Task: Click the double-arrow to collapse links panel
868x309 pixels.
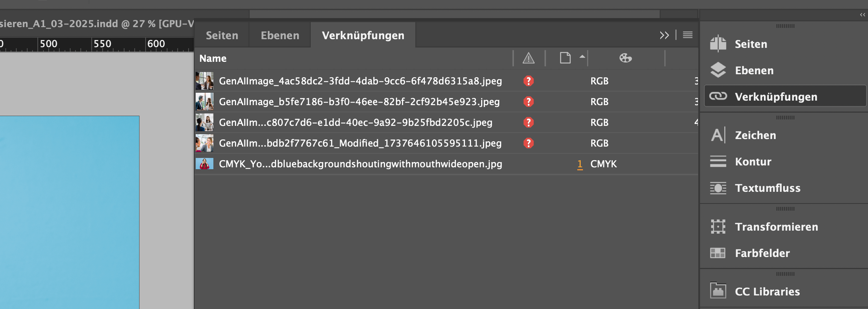Action: 664,35
